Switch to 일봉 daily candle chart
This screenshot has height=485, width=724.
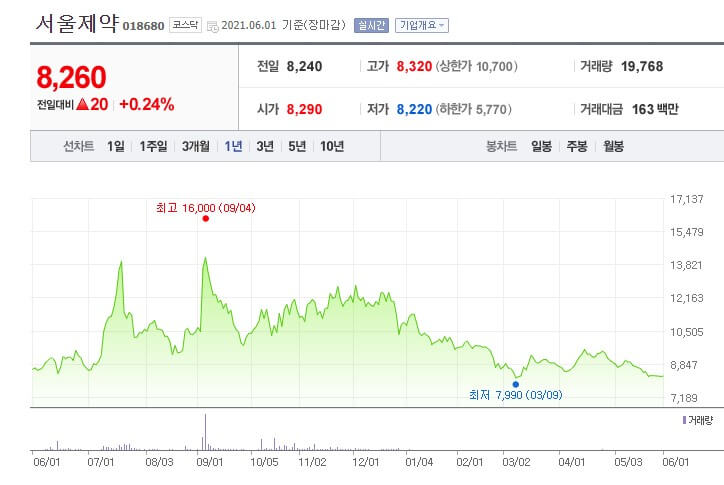pyautogui.click(x=541, y=146)
